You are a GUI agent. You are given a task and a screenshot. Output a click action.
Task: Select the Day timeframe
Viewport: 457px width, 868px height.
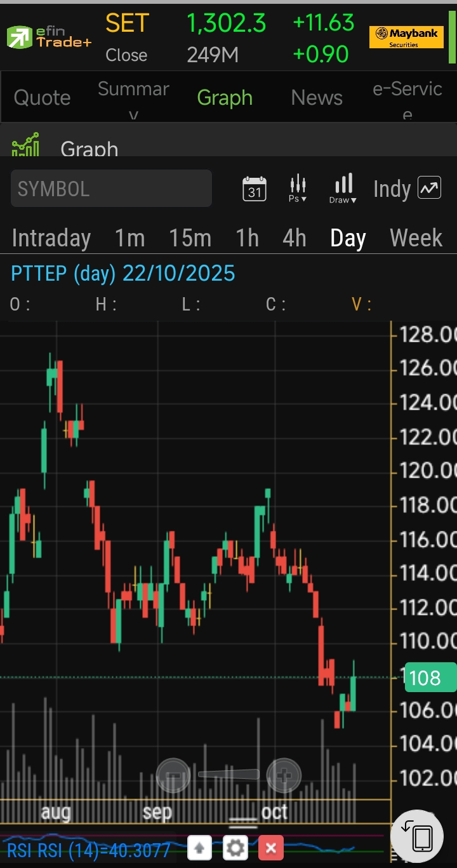click(348, 238)
